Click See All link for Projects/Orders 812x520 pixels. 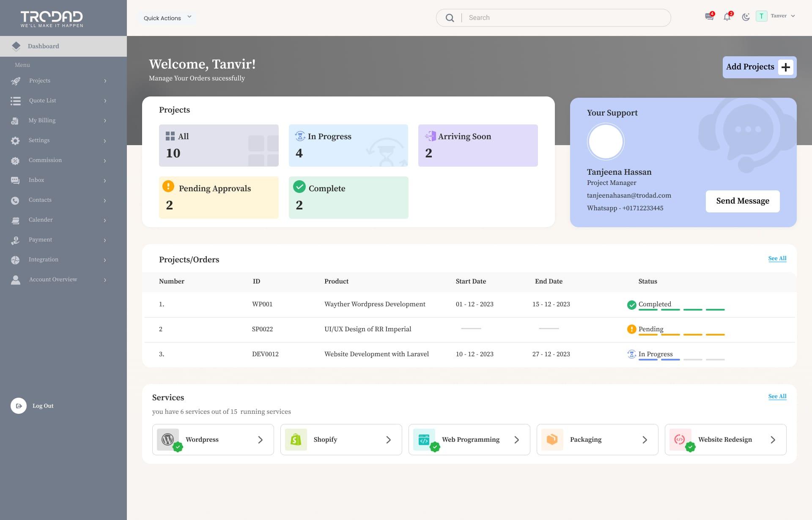tap(777, 259)
